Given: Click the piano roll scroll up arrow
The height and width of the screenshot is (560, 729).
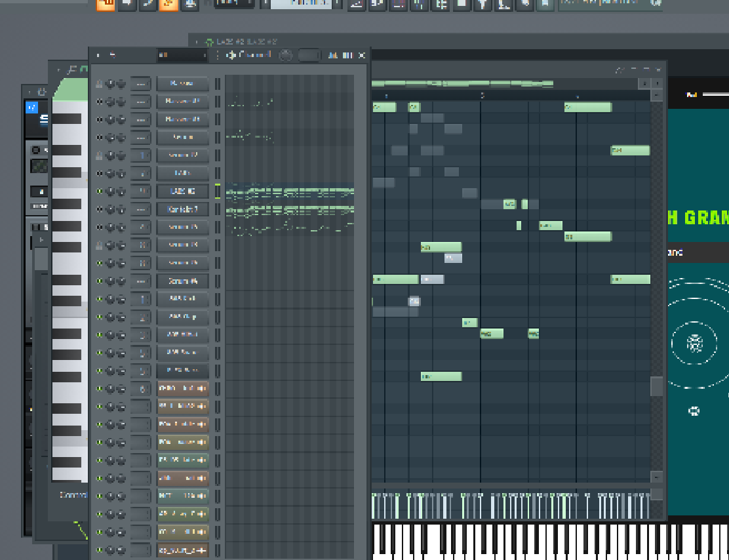Looking at the screenshot, I should click(x=656, y=95).
